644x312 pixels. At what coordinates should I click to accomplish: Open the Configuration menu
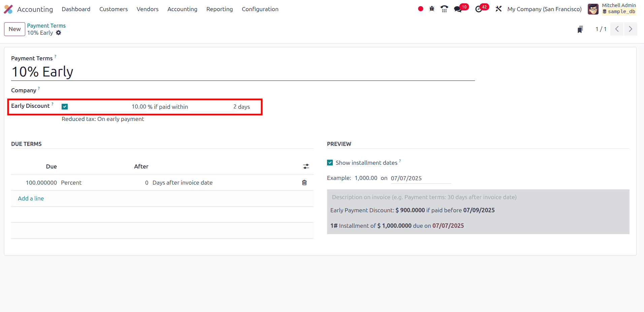coord(260,9)
